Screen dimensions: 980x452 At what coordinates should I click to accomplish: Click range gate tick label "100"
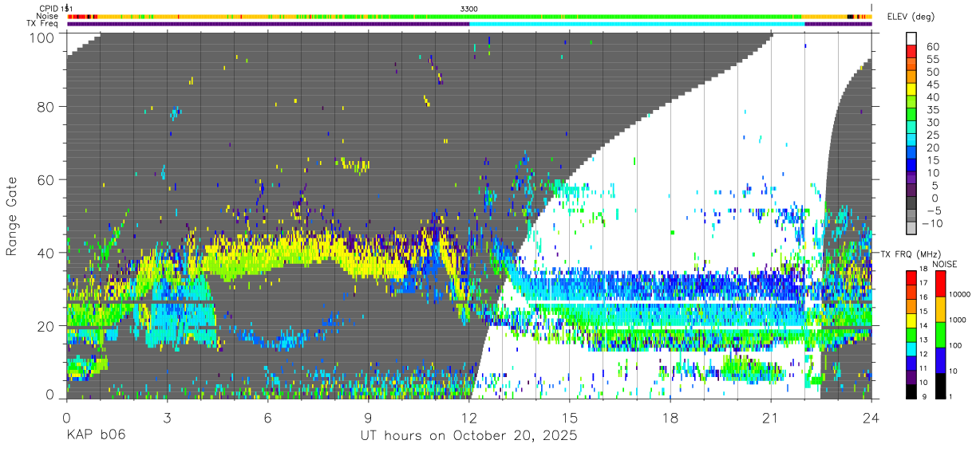(x=43, y=37)
